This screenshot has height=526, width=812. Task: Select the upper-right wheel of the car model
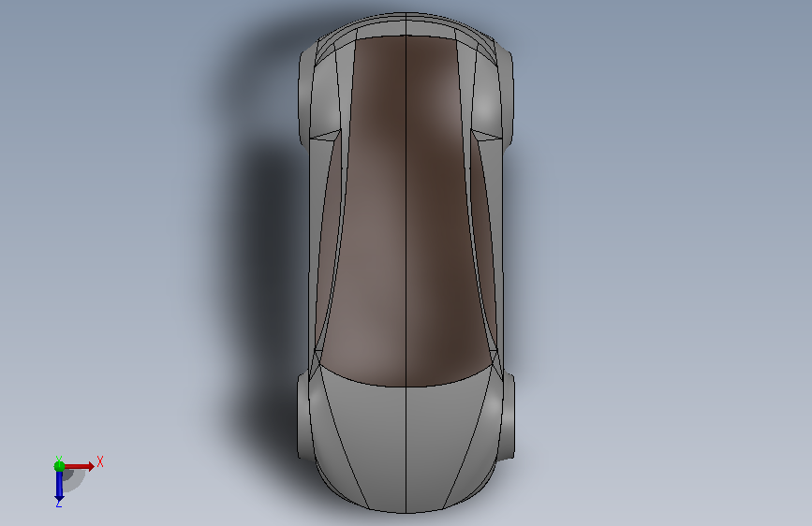(x=508, y=98)
